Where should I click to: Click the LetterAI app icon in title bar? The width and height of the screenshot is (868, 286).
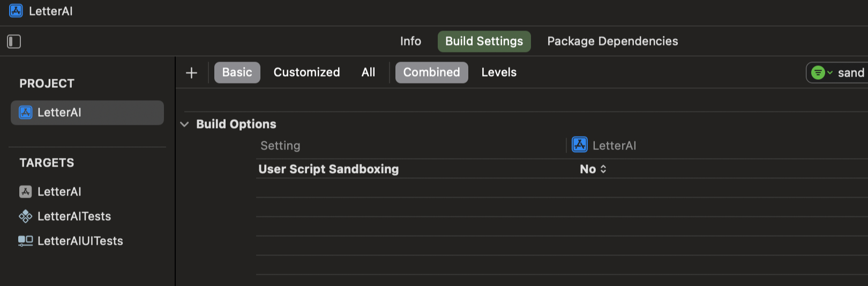tap(16, 11)
